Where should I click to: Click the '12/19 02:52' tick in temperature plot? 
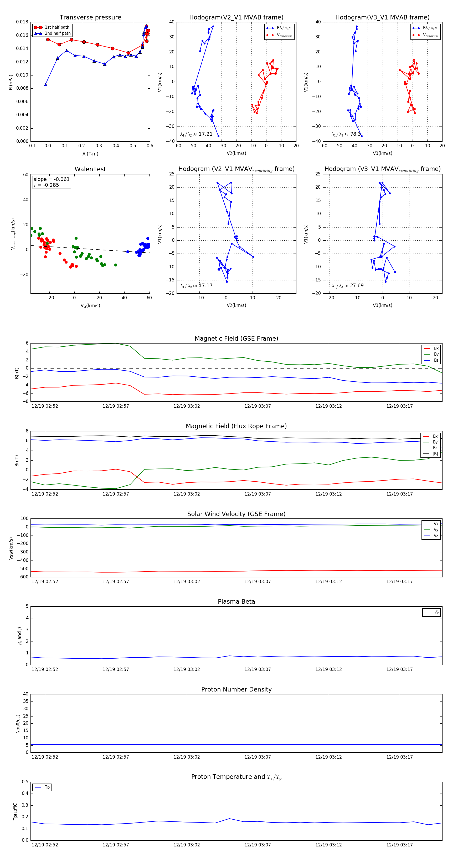point(45,845)
